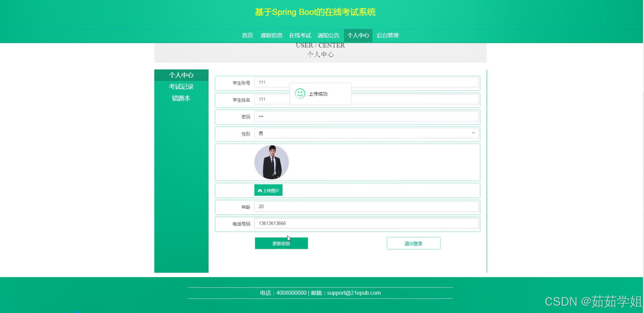Open 错题本 from the sidebar
Image resolution: width=644 pixels, height=313 pixels.
click(181, 98)
